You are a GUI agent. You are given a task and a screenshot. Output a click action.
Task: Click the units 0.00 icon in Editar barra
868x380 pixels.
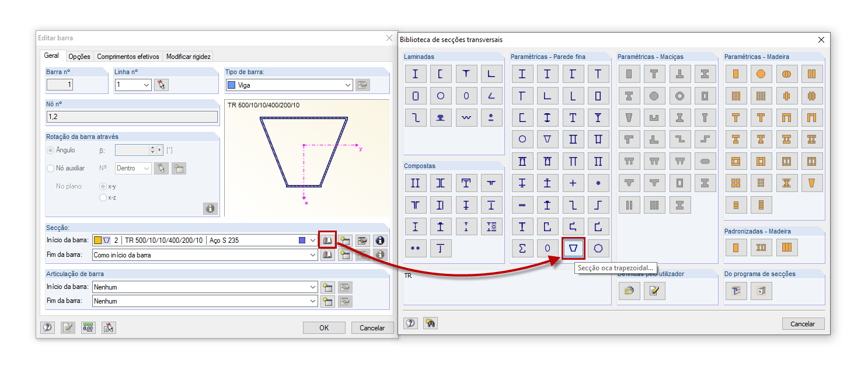[88, 327]
